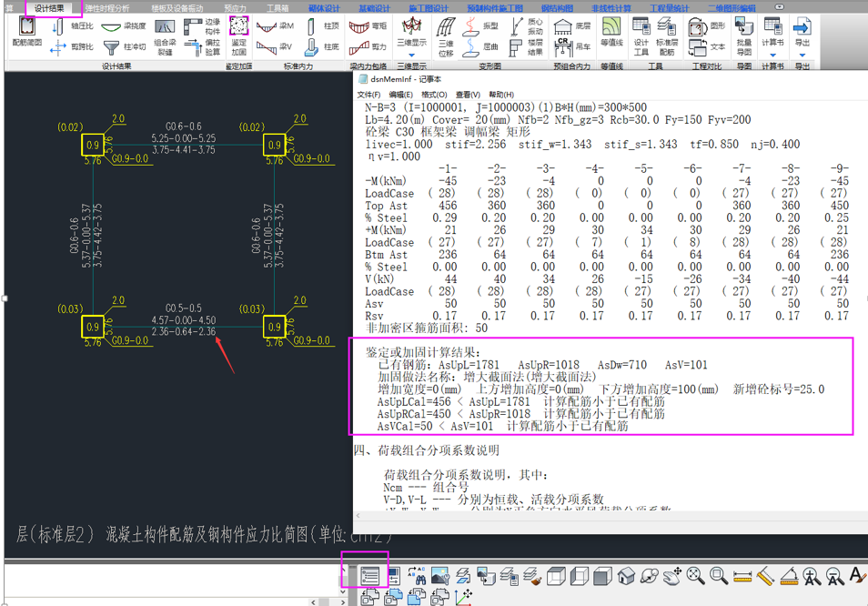Click the house home view icon

point(626,576)
